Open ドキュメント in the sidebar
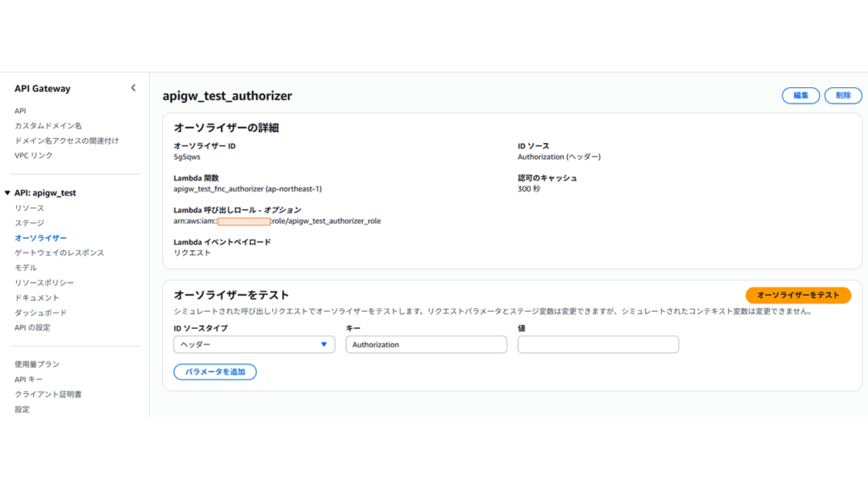 (36, 297)
